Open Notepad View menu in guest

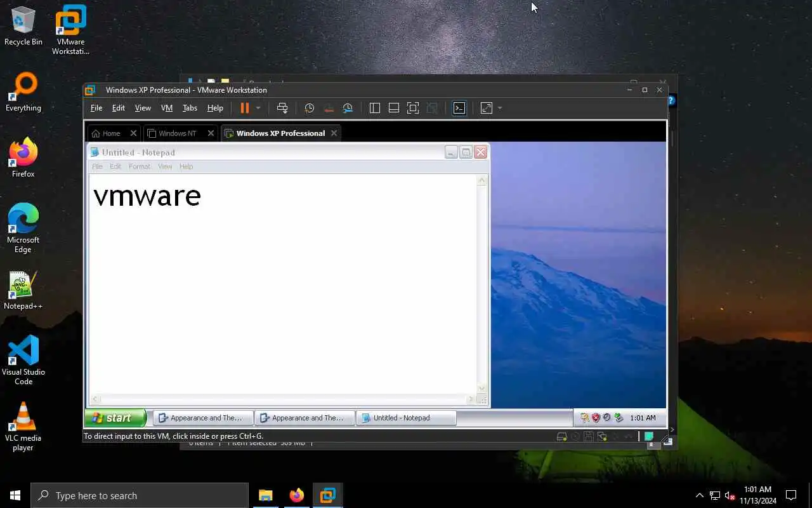point(165,166)
